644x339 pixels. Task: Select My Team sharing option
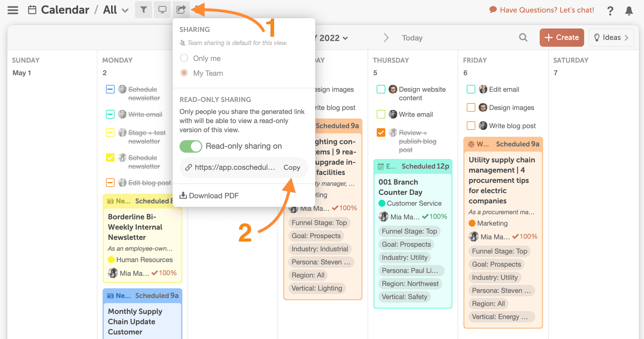click(x=184, y=73)
